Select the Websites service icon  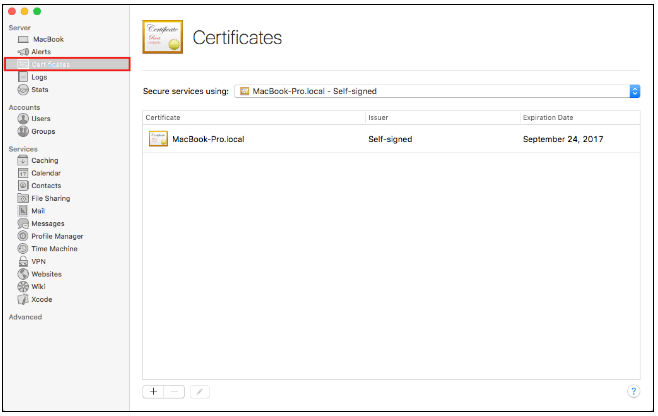[x=23, y=273]
